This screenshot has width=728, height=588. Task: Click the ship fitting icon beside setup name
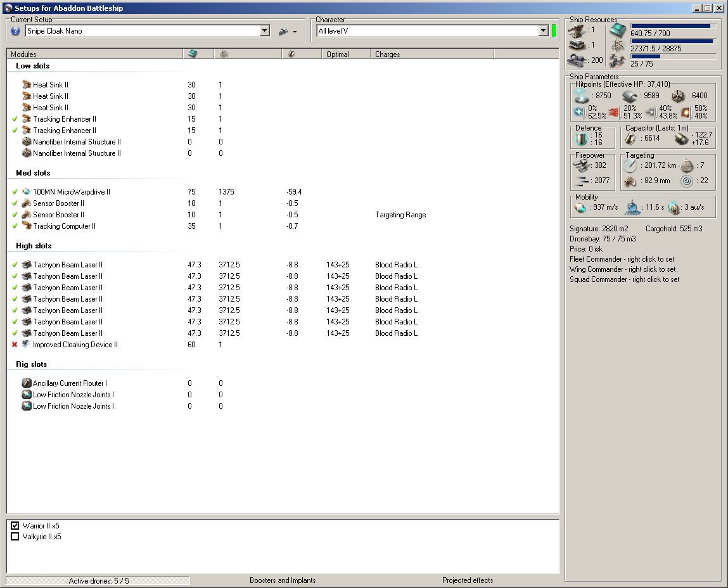(x=283, y=31)
